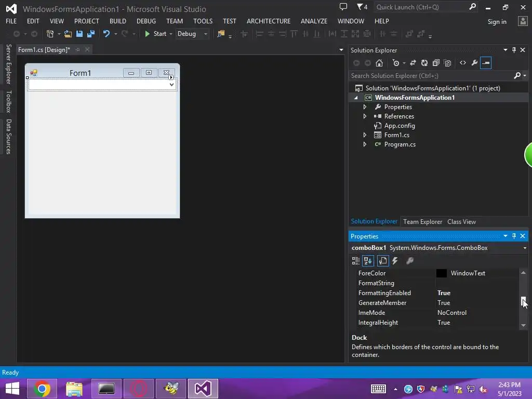Save the current file with Save icon
The height and width of the screenshot is (399, 532).
click(x=79, y=34)
